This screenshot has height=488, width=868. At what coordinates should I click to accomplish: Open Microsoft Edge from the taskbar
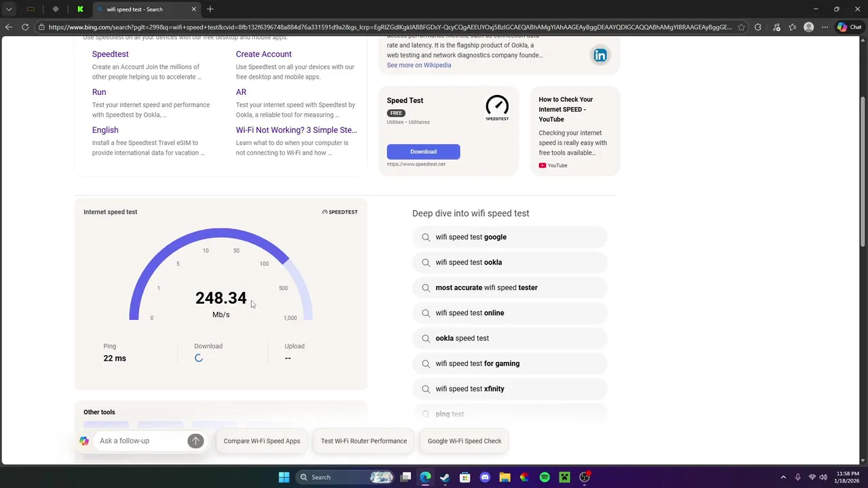(x=425, y=477)
